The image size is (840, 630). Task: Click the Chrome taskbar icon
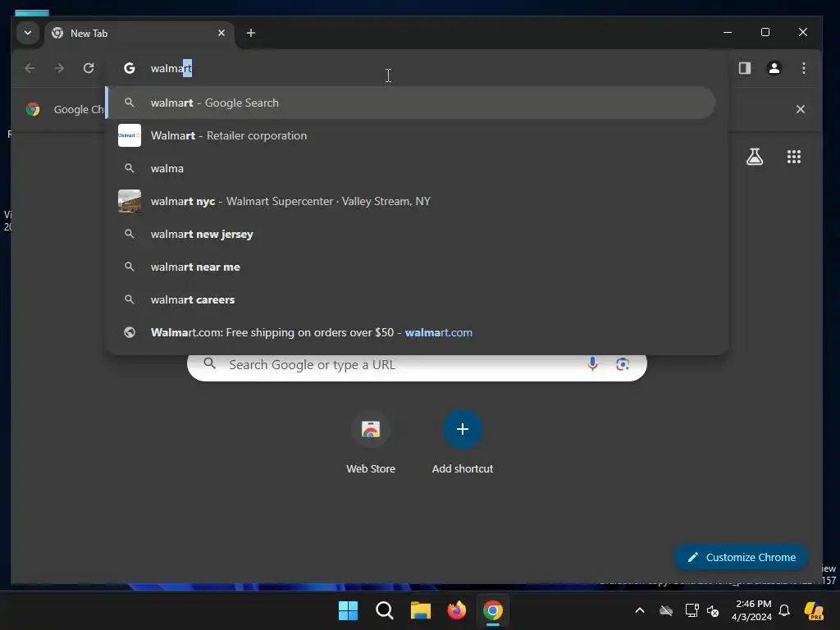coord(493,610)
